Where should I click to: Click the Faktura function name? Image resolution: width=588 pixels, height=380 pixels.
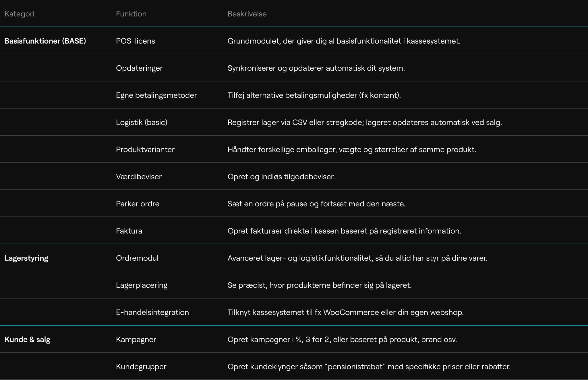[x=129, y=231]
